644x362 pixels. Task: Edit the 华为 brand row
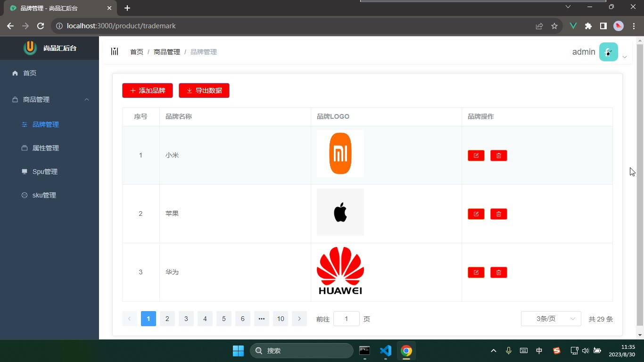pos(476,272)
